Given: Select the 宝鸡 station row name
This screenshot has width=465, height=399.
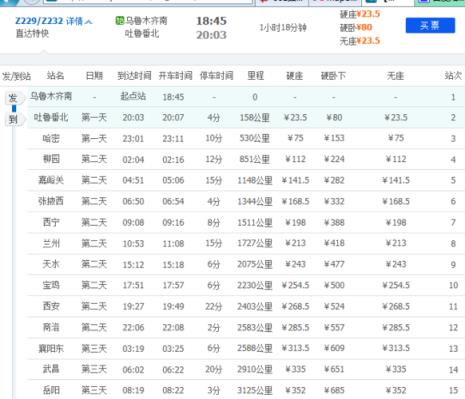Looking at the screenshot, I should pyautogui.click(x=51, y=285).
